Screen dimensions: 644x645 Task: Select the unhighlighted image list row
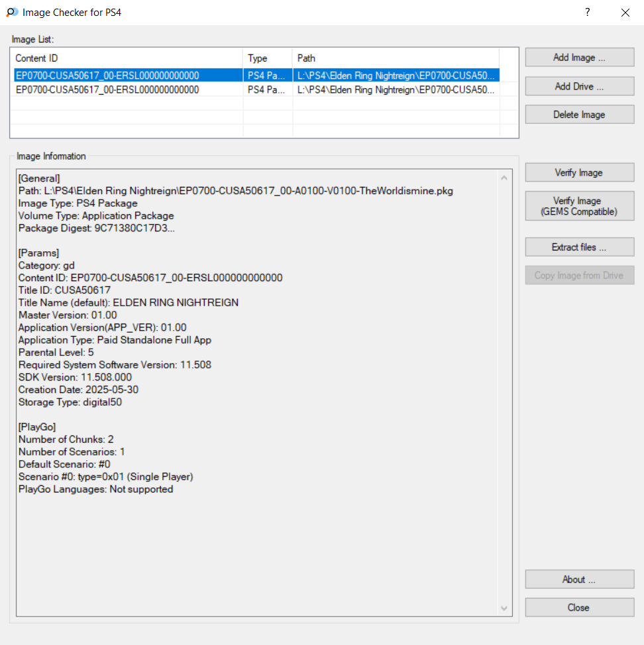point(126,89)
